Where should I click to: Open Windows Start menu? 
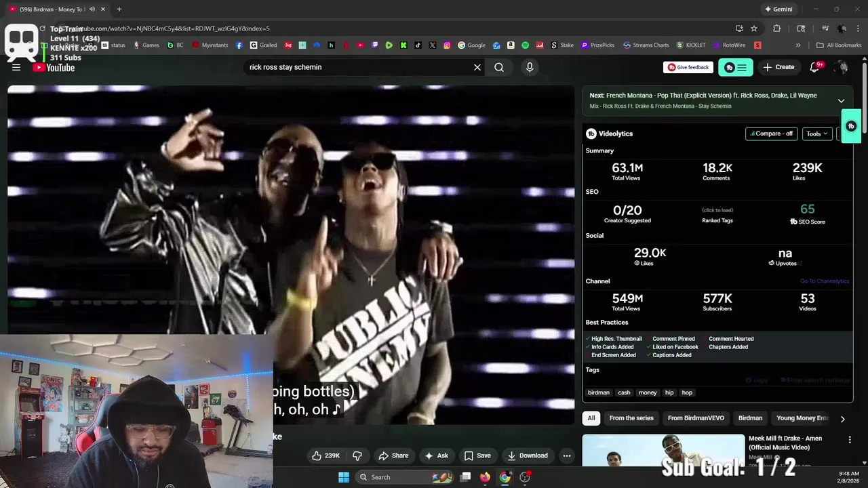344,477
